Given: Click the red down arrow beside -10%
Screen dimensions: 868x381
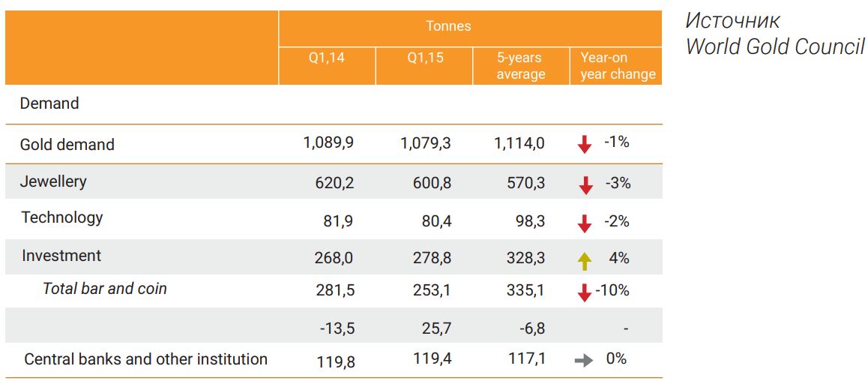Looking at the screenshot, I should [x=585, y=292].
